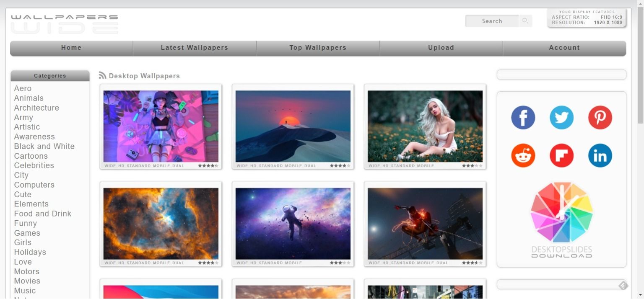Click star rating under anime girl wallpaper

coord(208,166)
